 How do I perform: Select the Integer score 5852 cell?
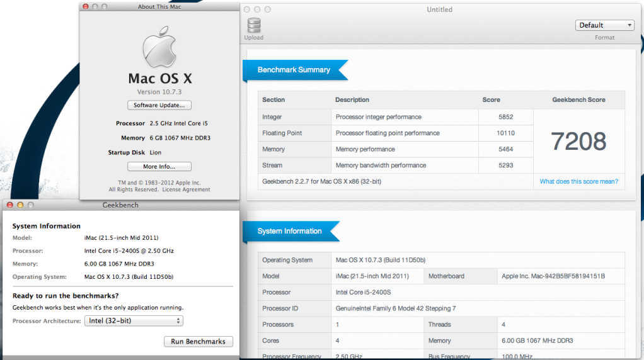[505, 117]
